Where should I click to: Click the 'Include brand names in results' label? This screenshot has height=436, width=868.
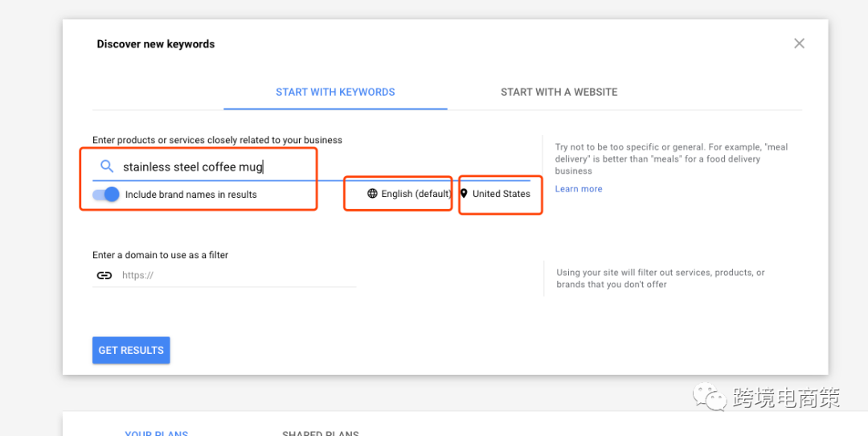[191, 195]
